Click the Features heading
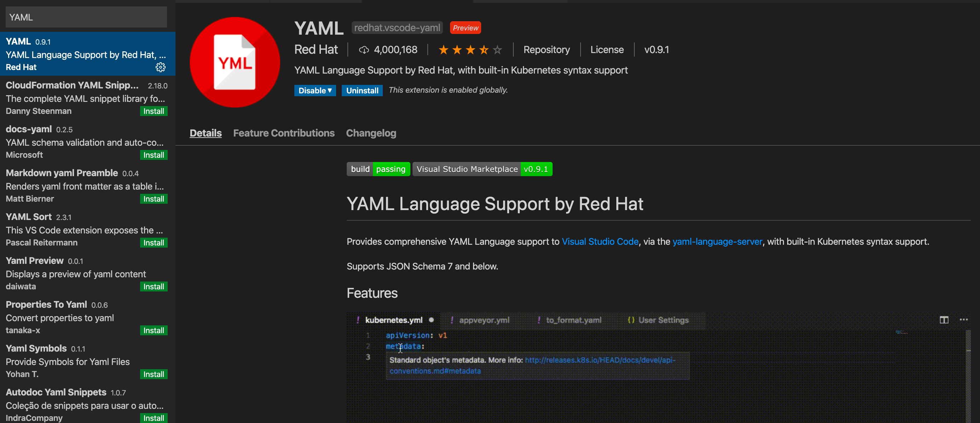This screenshot has width=980, height=423. click(372, 293)
